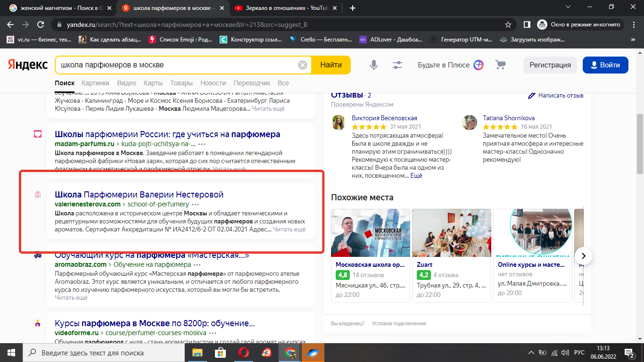Open the Все services tab
644x362 pixels.
pos(283,83)
